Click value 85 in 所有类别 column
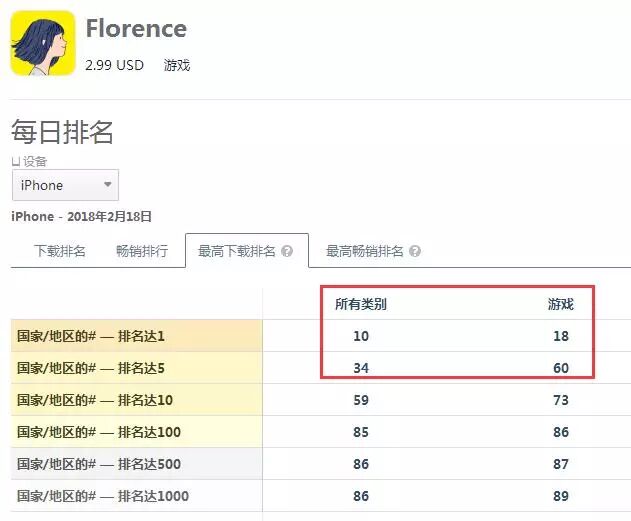The image size is (631, 521). 361,432
